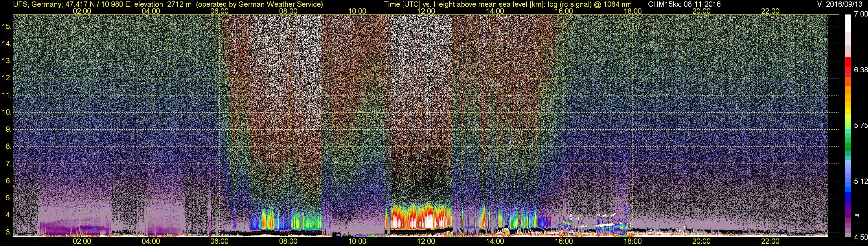868x246 pixels.
Task: Click the height axis label "4."
Action: coord(8,215)
